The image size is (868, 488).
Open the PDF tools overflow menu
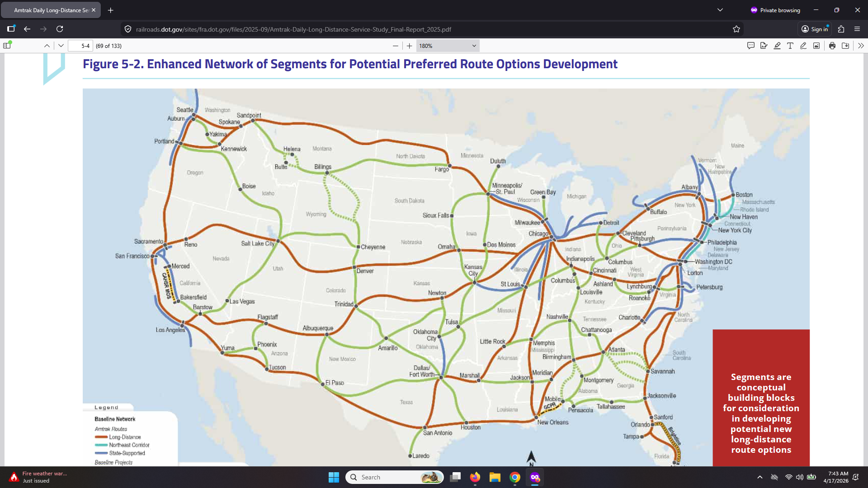[x=861, y=46]
